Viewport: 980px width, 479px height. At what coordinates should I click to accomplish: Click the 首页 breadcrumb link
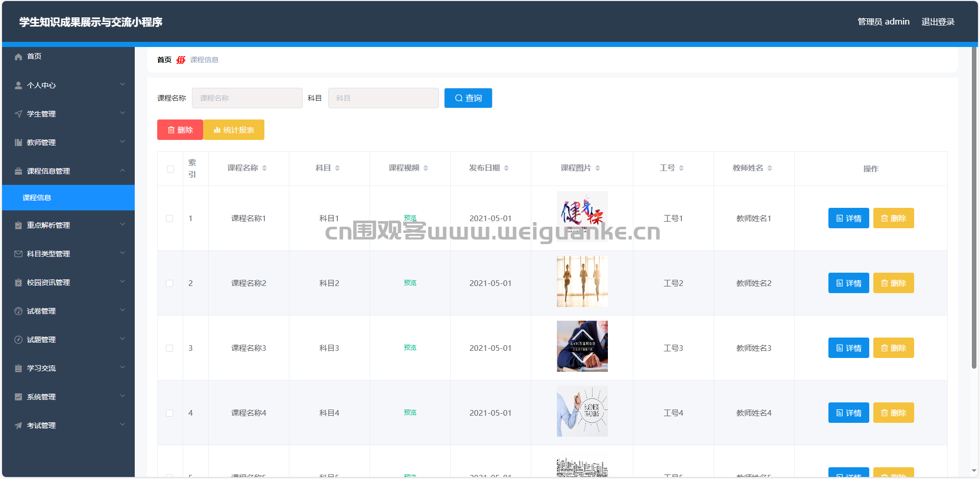(164, 60)
